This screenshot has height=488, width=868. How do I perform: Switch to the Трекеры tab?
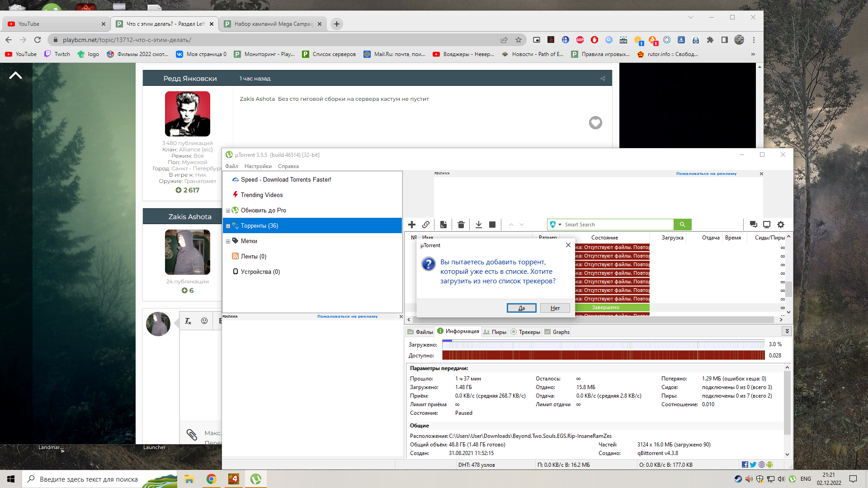coord(525,332)
